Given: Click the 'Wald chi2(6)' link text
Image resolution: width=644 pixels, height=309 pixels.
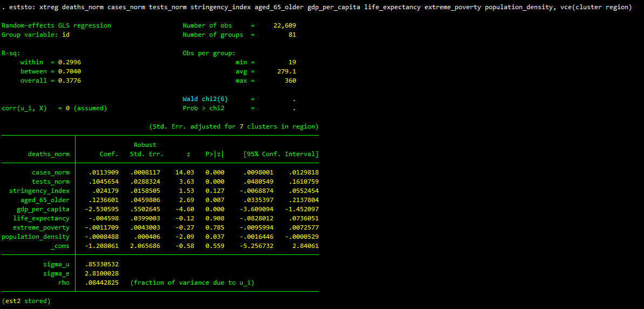Looking at the screenshot, I should click(x=205, y=99).
